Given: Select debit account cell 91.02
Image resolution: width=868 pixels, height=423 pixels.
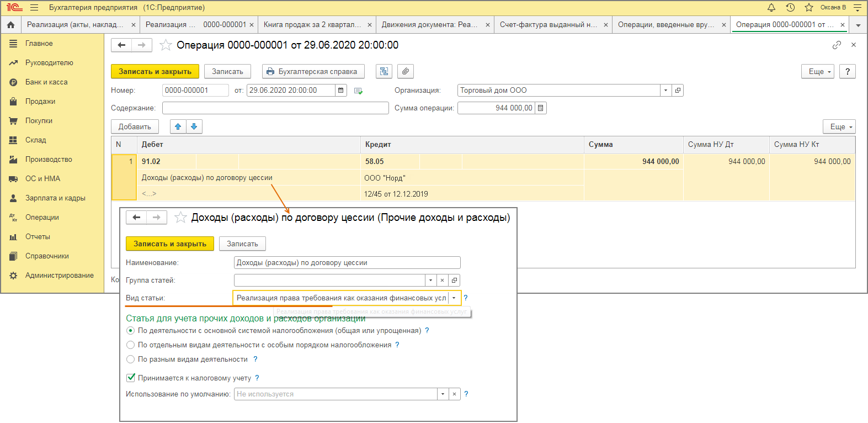Looking at the screenshot, I should click(x=167, y=162).
